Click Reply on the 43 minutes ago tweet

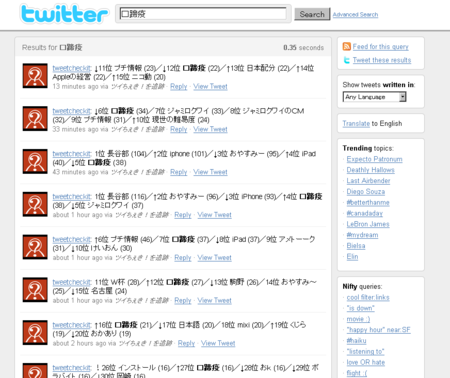(179, 172)
